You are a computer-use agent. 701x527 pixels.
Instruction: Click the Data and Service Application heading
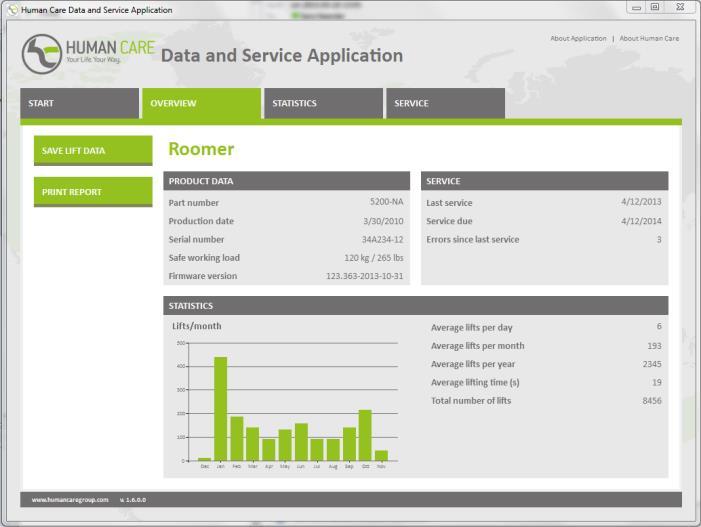(282, 55)
